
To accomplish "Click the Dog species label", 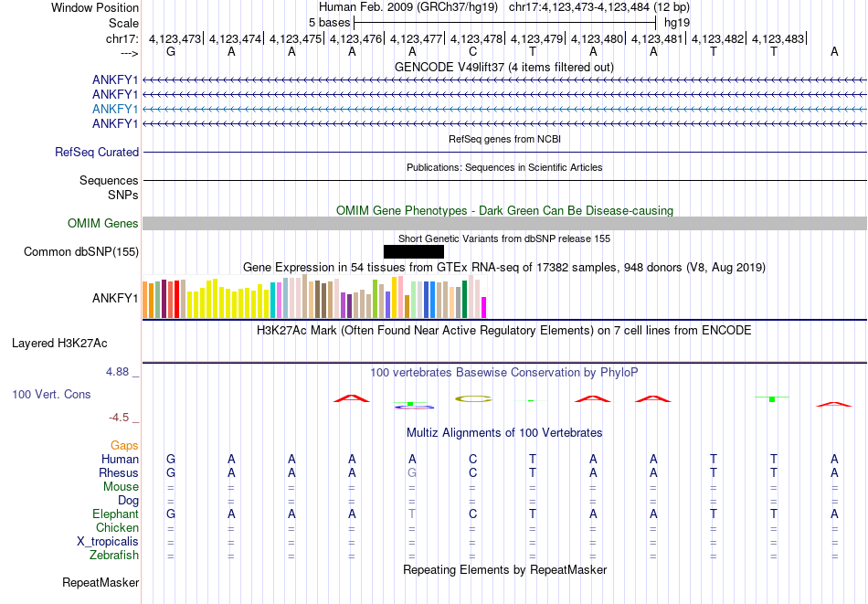I will pos(128,501).
